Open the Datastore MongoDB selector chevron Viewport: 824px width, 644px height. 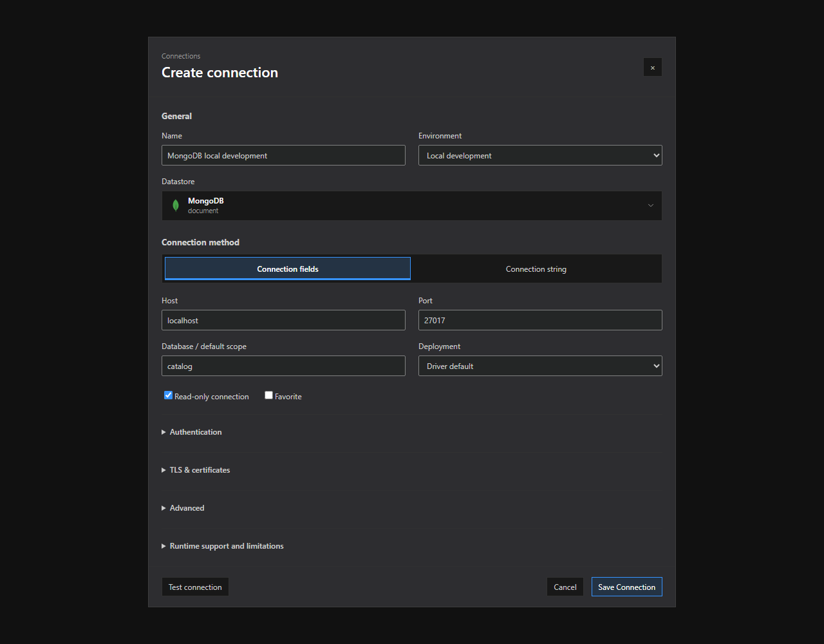tap(651, 205)
